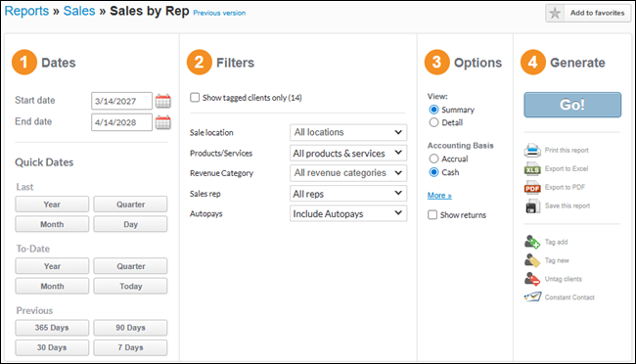
Task: Open the Start date calendar picker
Action: pos(163,101)
